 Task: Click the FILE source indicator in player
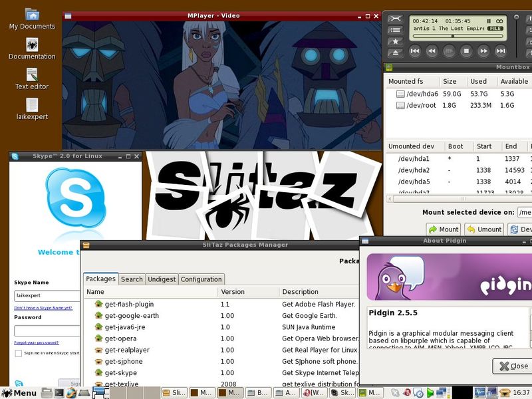tap(495, 29)
